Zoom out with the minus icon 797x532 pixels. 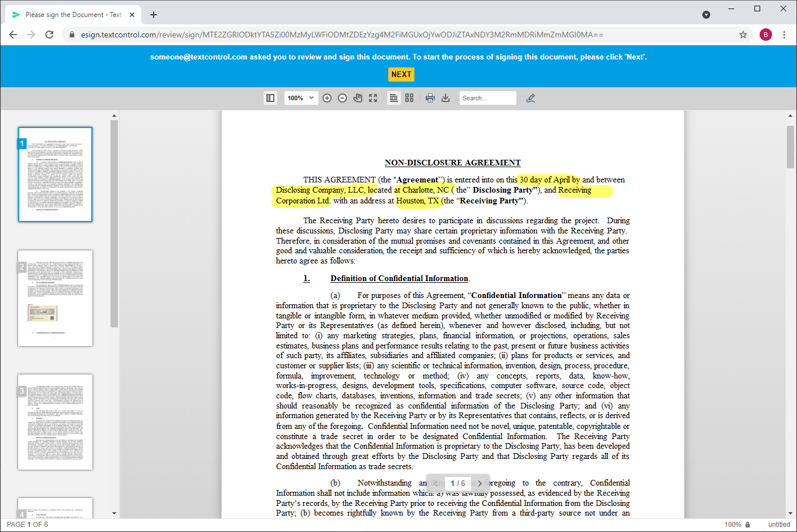point(342,98)
